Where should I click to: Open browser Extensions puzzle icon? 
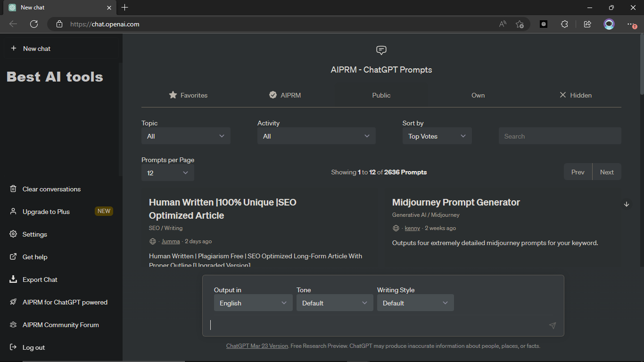point(564,24)
